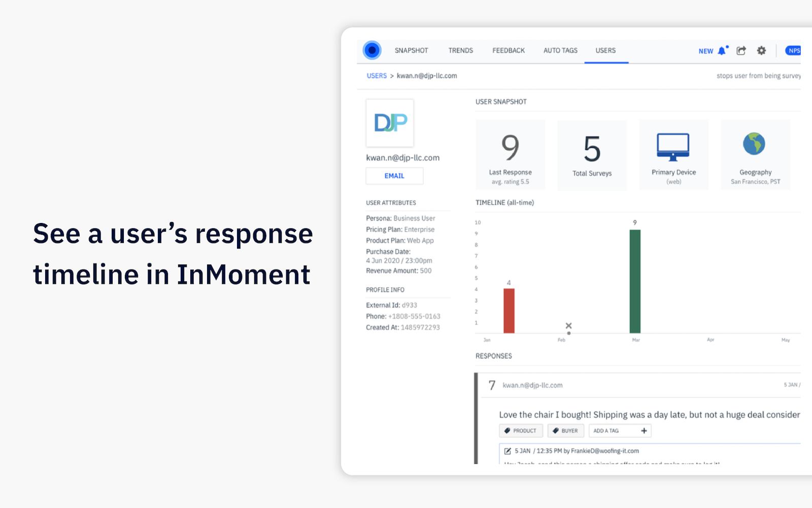The image size is (812, 508).
Task: Click the edit-note pencil icon beside 5 JAN
Action: point(507,451)
